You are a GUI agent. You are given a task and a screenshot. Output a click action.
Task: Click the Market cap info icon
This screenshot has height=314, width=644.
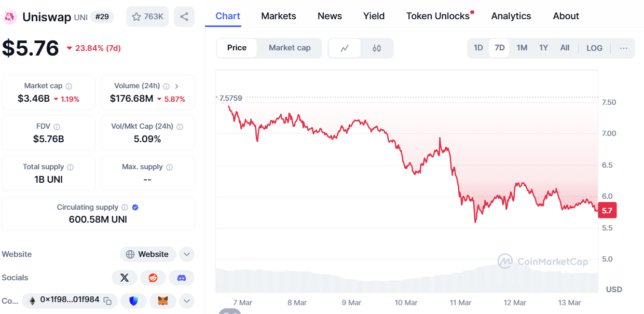click(68, 86)
